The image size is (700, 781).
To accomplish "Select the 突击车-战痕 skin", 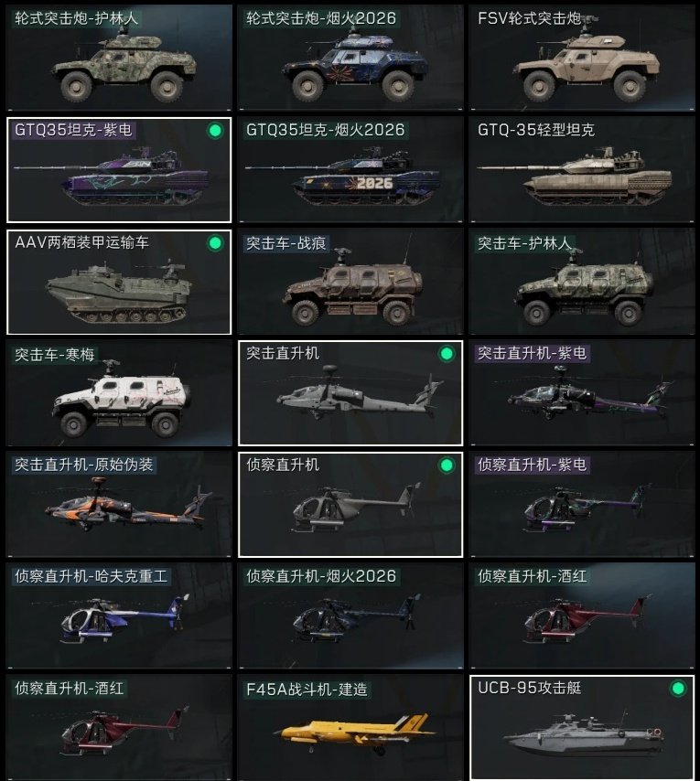I will 350,282.
